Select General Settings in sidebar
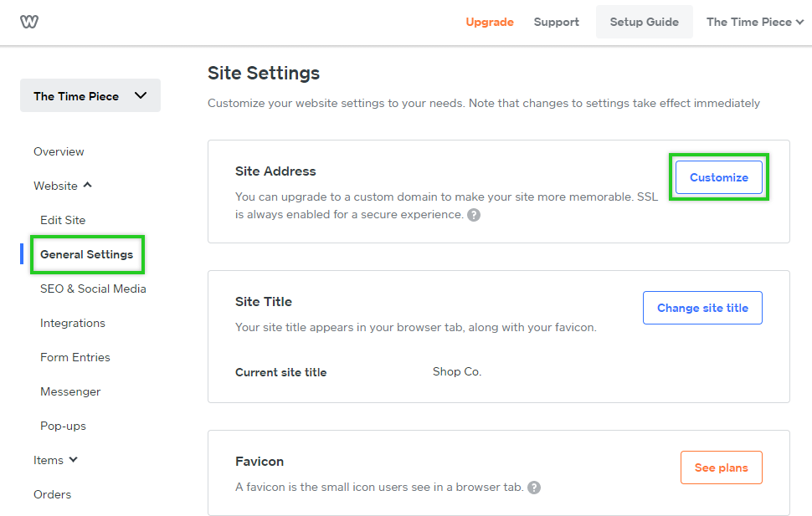Viewport: 812px width, 516px height. [x=87, y=254]
